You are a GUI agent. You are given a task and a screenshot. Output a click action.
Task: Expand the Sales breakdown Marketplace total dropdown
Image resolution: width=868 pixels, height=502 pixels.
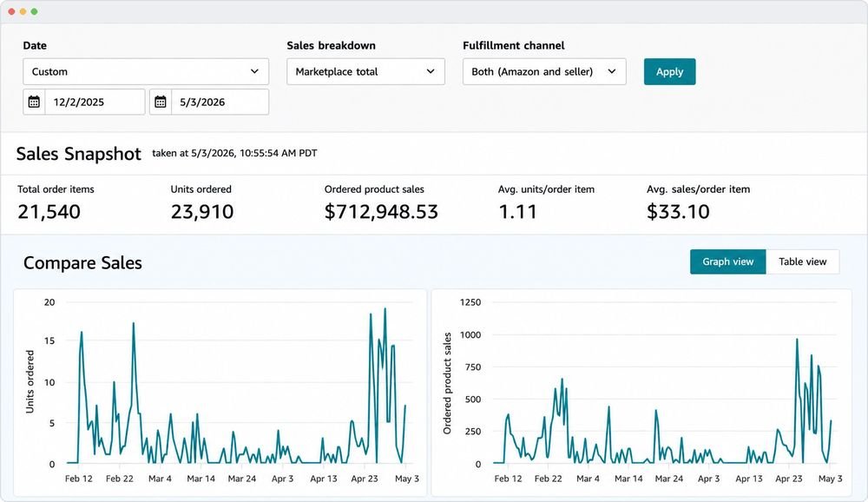click(365, 71)
